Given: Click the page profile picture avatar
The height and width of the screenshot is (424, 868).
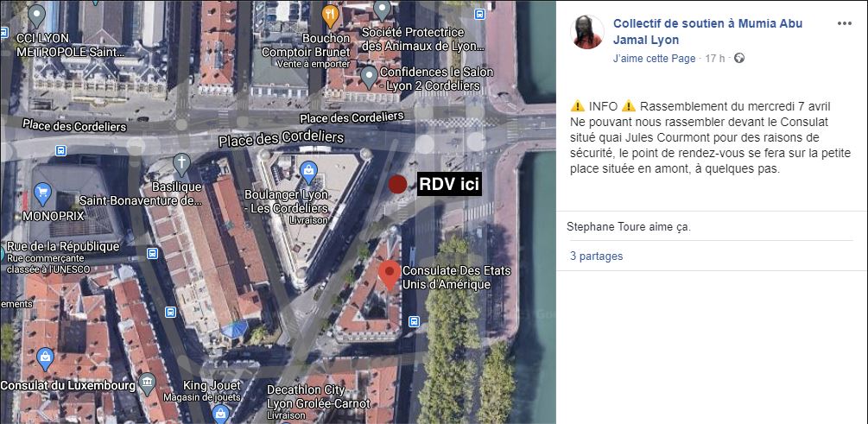Looking at the screenshot, I should (586, 32).
